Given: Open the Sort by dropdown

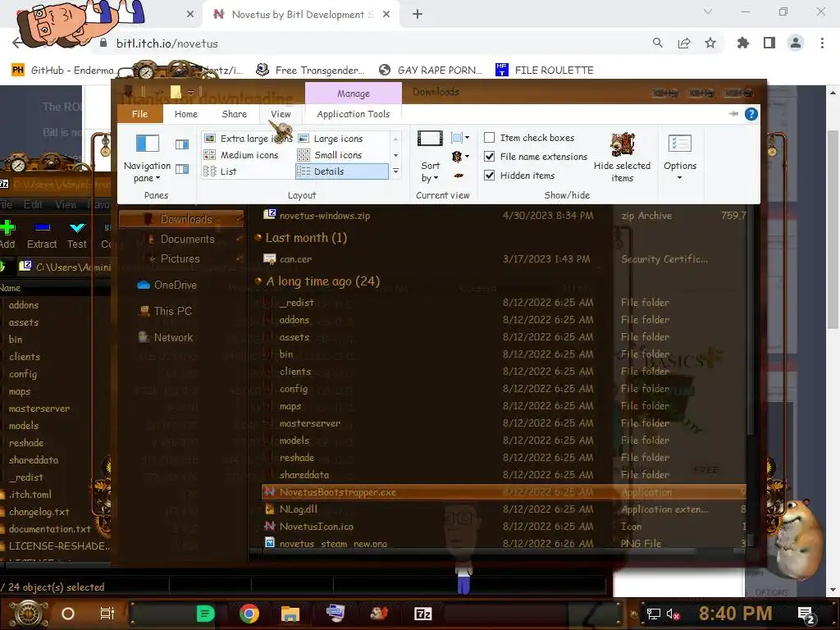Looking at the screenshot, I should (x=430, y=157).
